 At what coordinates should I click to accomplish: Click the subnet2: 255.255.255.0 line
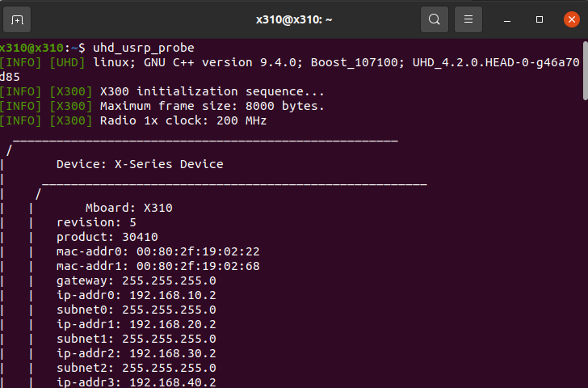[x=136, y=368]
